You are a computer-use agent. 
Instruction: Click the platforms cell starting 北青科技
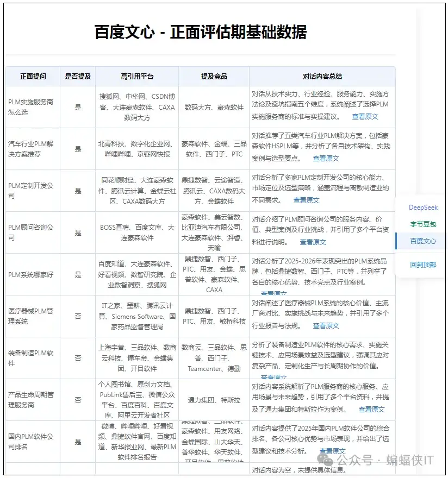[x=137, y=149]
